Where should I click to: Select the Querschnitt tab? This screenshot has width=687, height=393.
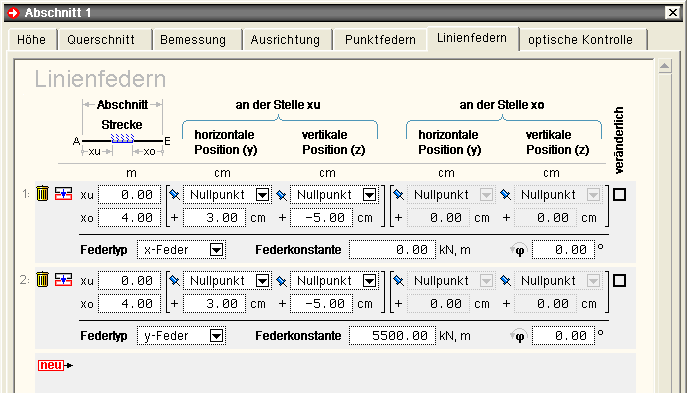pyautogui.click(x=101, y=40)
